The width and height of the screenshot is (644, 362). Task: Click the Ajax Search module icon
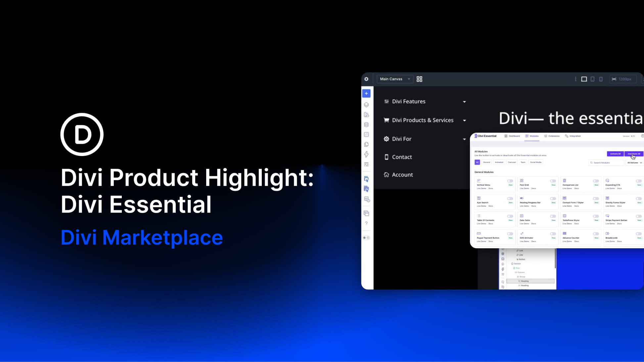(479, 198)
